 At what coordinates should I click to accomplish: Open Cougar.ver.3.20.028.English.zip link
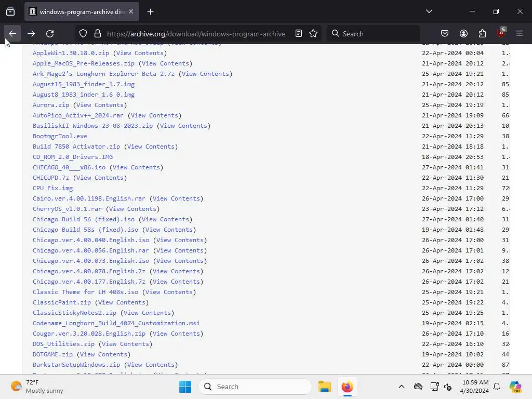point(89,334)
